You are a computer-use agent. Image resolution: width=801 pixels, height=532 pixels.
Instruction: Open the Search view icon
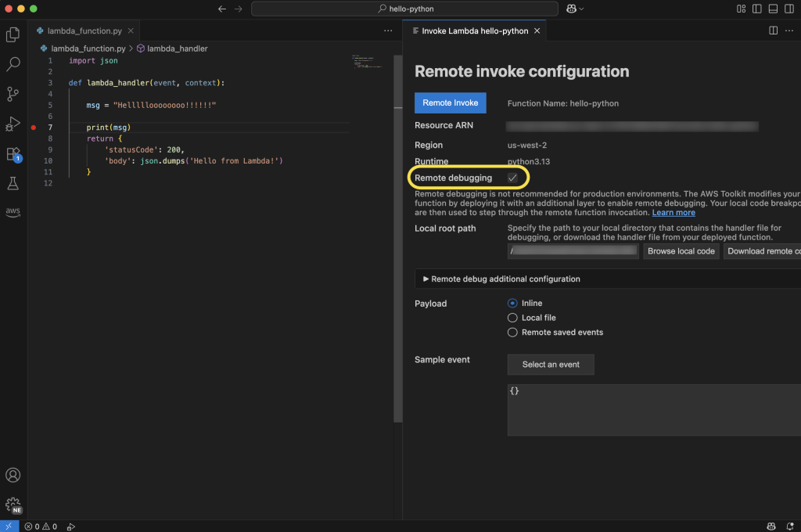[x=13, y=64]
